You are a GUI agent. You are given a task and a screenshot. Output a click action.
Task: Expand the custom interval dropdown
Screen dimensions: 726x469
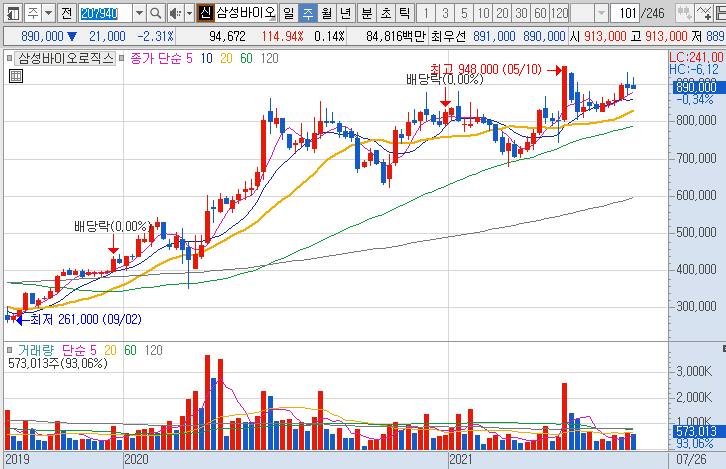[601, 13]
